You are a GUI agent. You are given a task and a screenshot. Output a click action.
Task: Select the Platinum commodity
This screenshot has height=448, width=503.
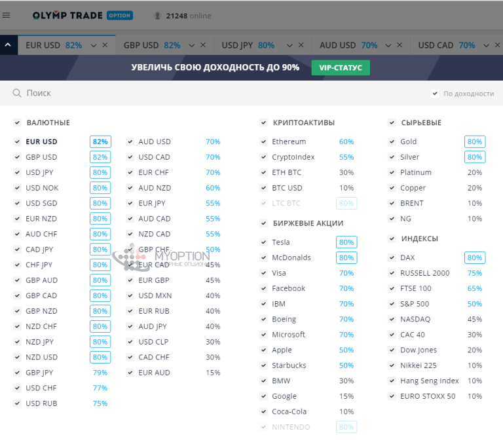point(416,172)
